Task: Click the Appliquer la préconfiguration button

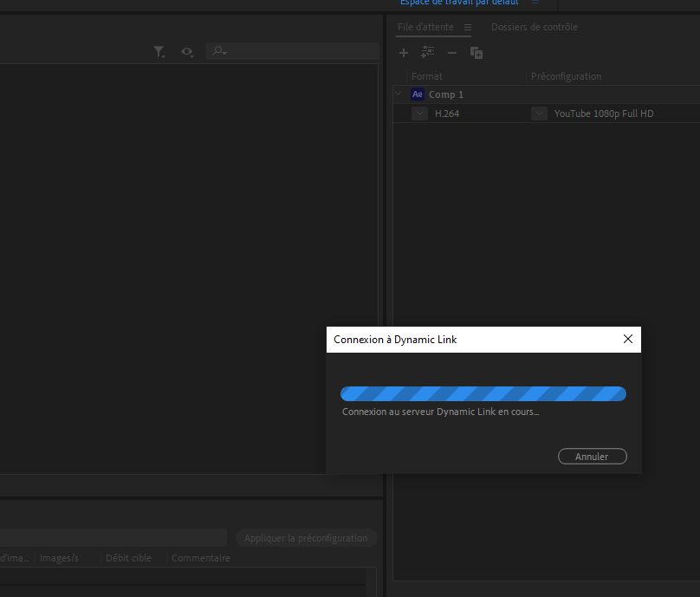Action: 307,538
